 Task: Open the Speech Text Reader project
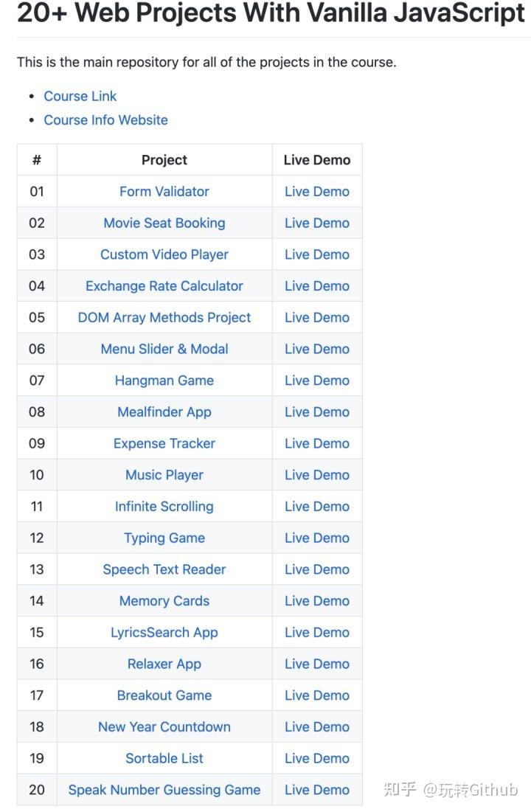click(164, 569)
